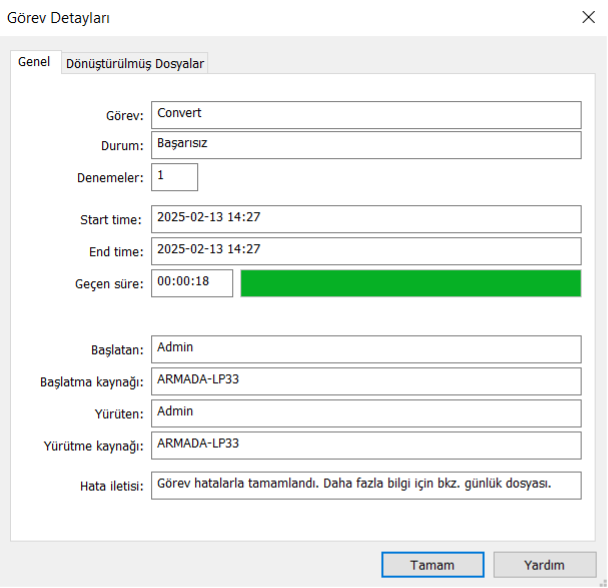Switch to the Genel tab
Screen dimensions: 608x588
point(34,62)
